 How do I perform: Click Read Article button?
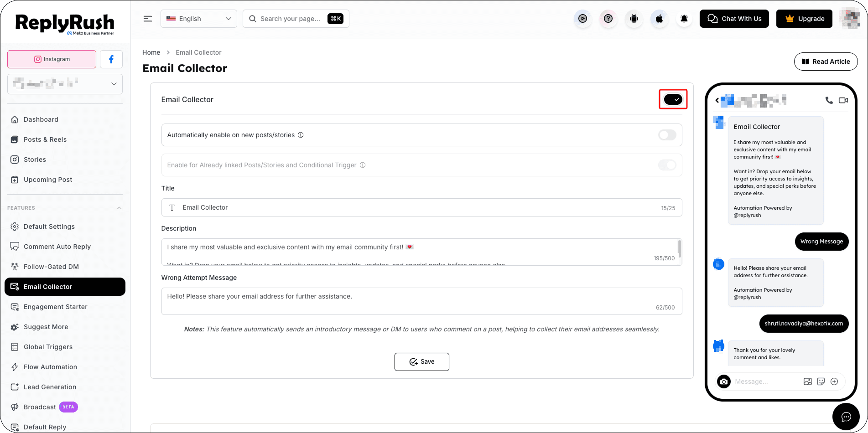coord(826,62)
